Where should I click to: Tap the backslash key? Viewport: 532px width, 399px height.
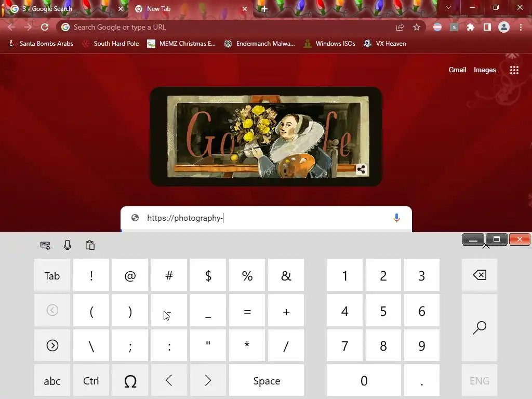click(x=91, y=345)
